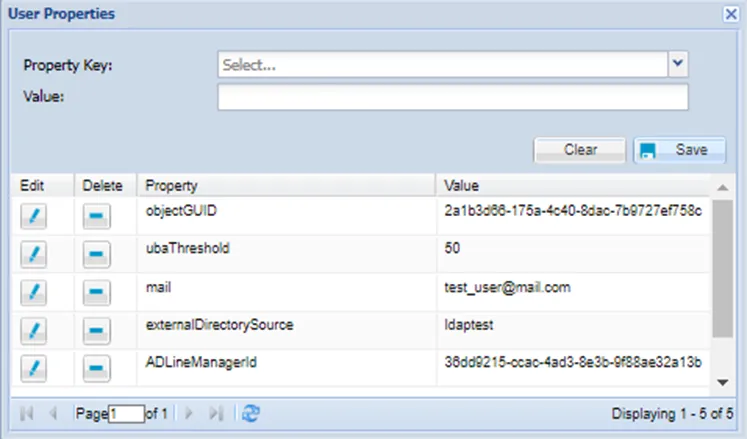Edit the ubaThreshold property row
The width and height of the screenshot is (747, 439).
coord(33,255)
